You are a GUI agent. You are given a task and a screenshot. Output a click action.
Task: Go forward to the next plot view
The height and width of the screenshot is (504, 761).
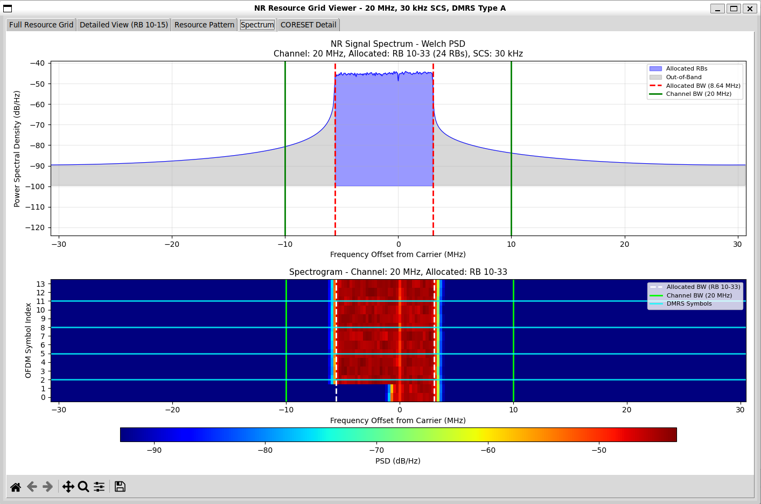(48, 486)
